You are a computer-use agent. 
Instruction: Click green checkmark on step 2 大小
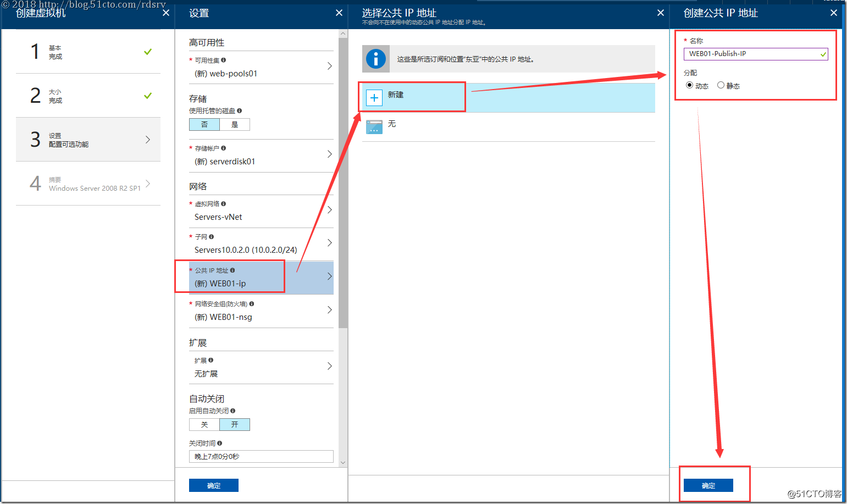148,96
